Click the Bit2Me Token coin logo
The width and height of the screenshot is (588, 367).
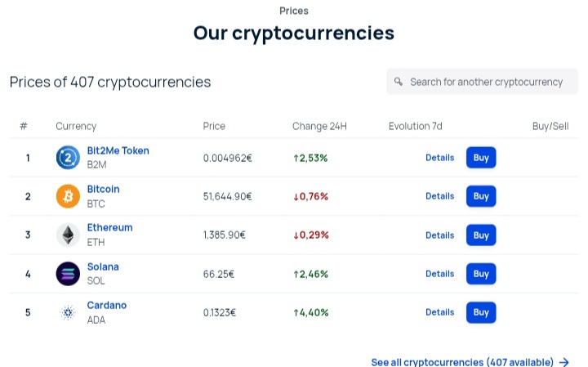[x=68, y=158]
